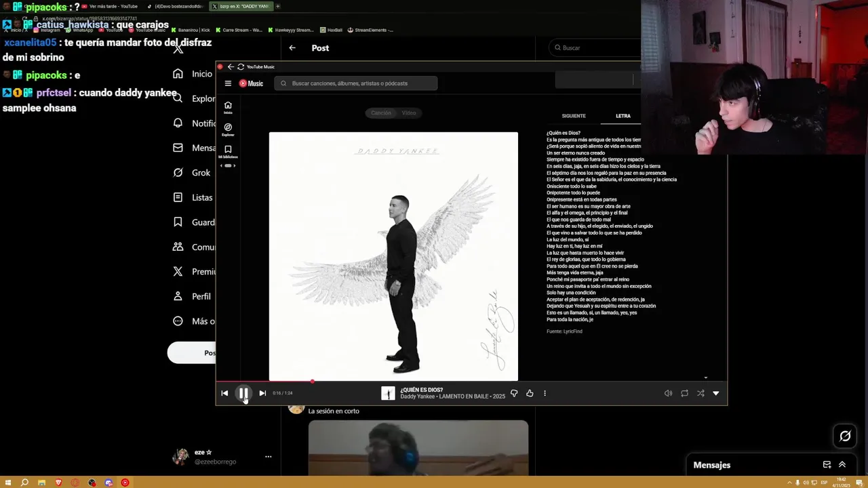The image size is (868, 488).
Task: Open Listas in X sidebar
Action: [x=193, y=197]
